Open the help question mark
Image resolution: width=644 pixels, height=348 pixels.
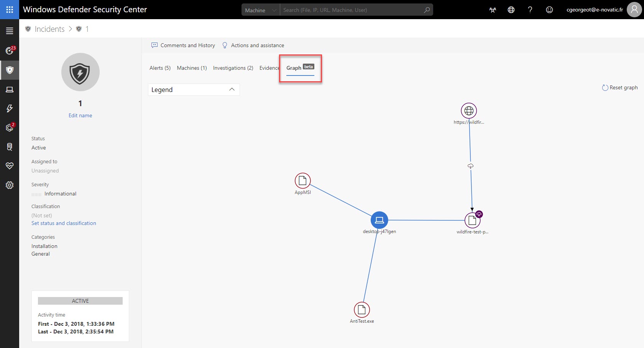click(x=530, y=10)
